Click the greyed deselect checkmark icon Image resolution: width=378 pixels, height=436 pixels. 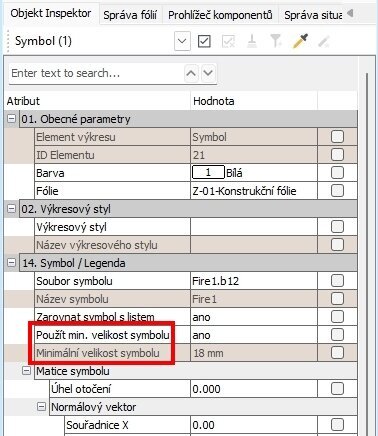[228, 42]
